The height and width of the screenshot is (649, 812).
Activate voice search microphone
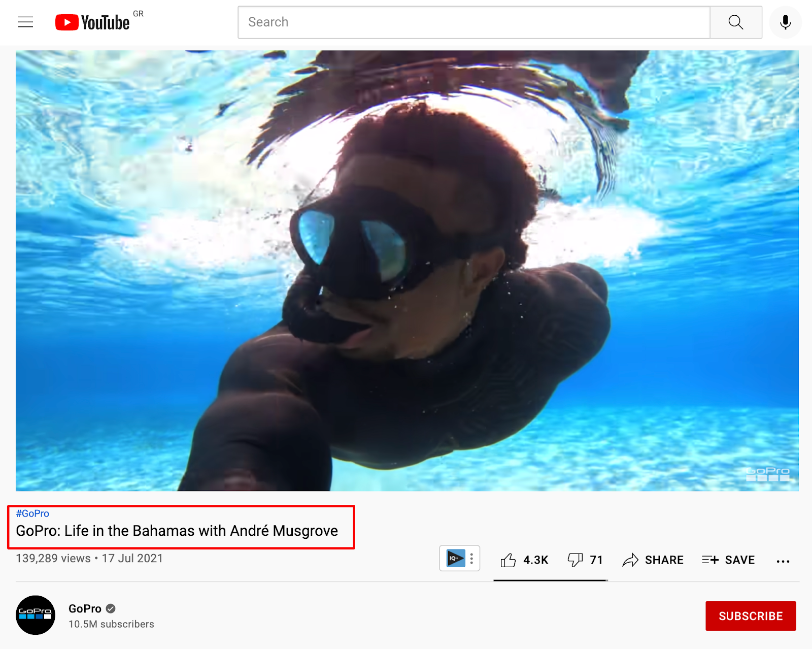785,22
